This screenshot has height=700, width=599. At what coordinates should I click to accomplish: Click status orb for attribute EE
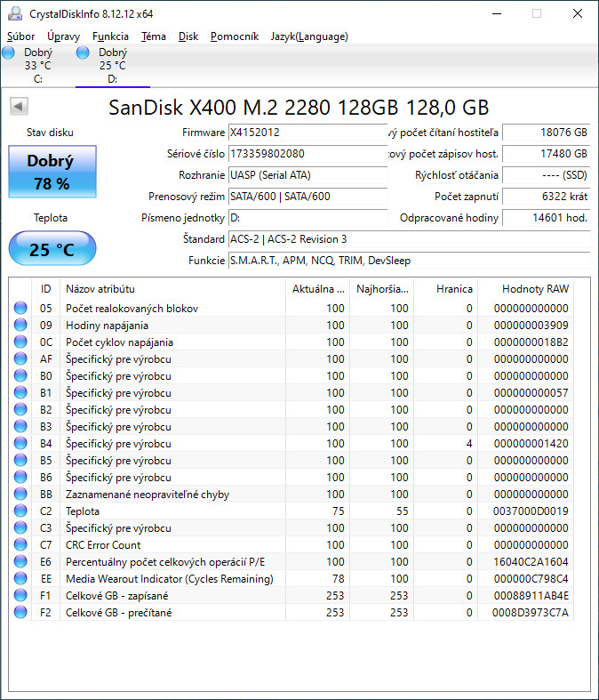[x=20, y=578]
